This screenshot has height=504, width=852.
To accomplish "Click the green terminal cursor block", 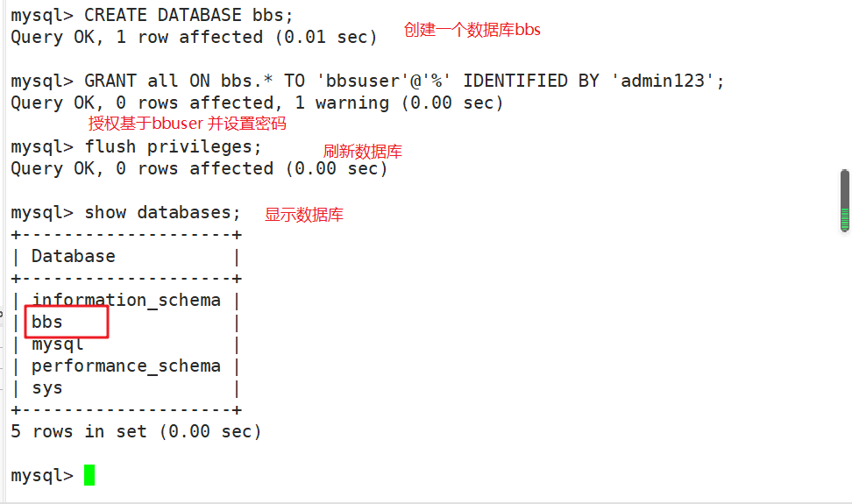I will pyautogui.click(x=89, y=475).
